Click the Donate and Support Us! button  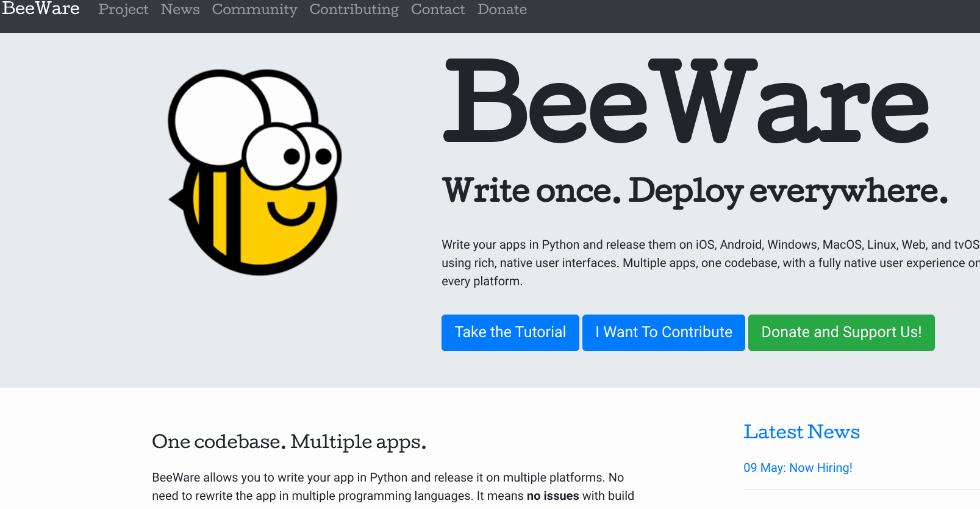point(841,332)
